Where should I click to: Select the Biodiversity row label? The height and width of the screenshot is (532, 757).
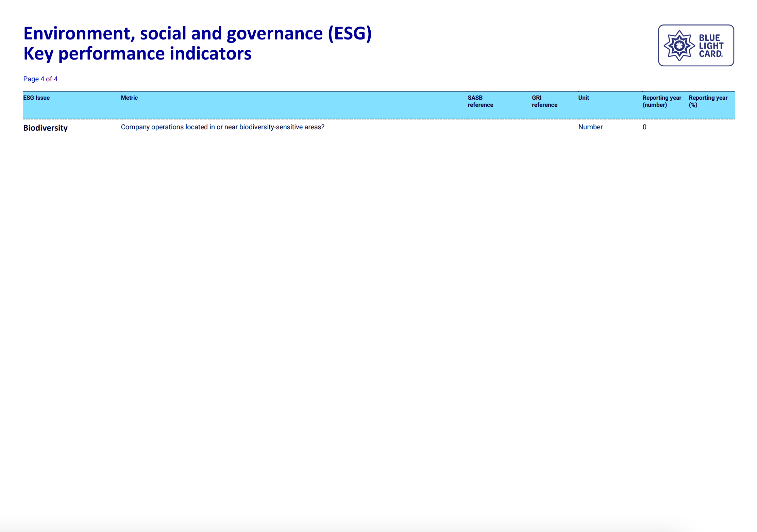click(45, 128)
